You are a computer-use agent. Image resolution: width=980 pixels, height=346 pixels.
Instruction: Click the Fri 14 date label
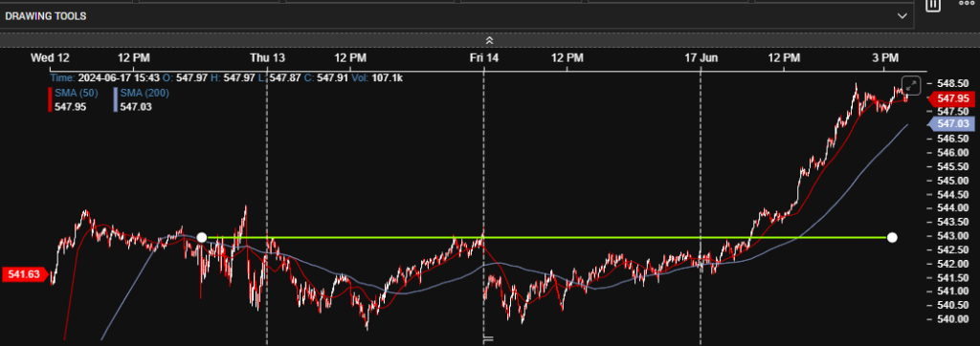(484, 58)
